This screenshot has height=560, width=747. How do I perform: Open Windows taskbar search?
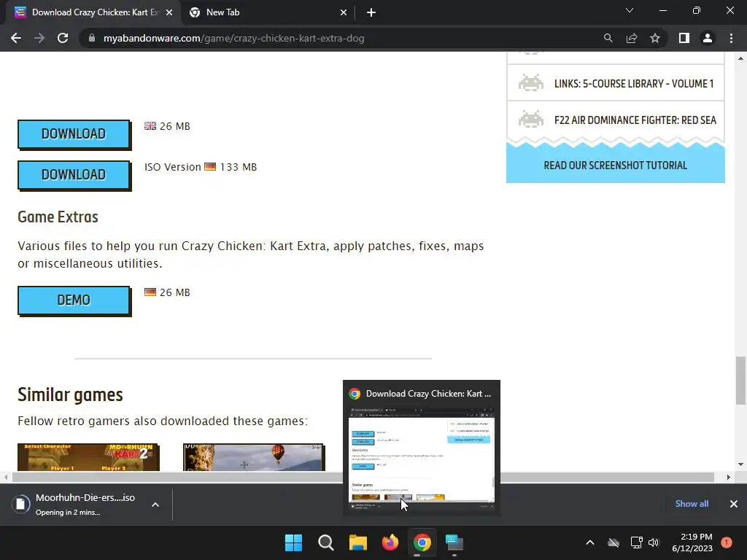point(326,542)
